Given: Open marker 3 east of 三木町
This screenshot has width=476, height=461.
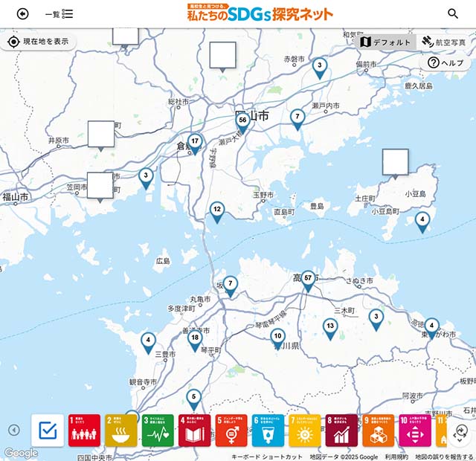Looking at the screenshot, I should pyautogui.click(x=376, y=320).
